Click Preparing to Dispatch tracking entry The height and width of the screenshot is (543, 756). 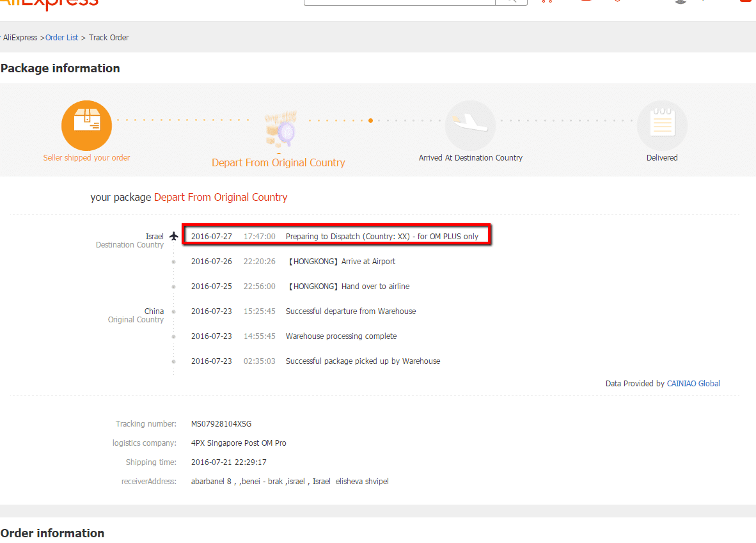click(336, 235)
